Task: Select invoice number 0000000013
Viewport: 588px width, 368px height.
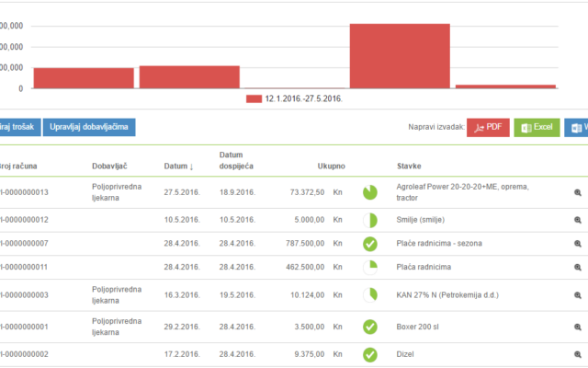Action: pos(24,192)
